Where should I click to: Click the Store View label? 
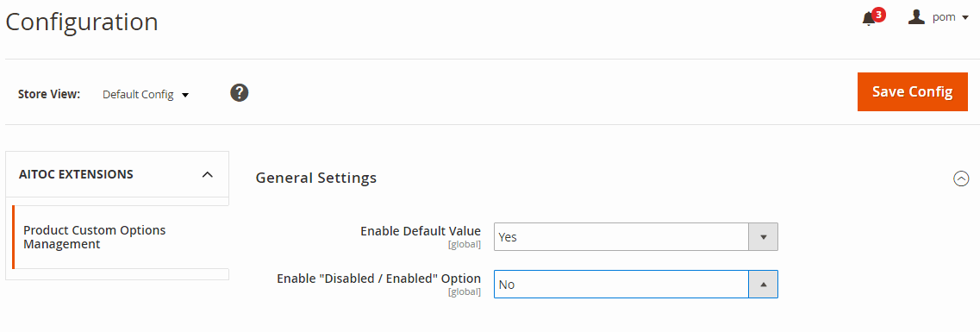point(49,95)
